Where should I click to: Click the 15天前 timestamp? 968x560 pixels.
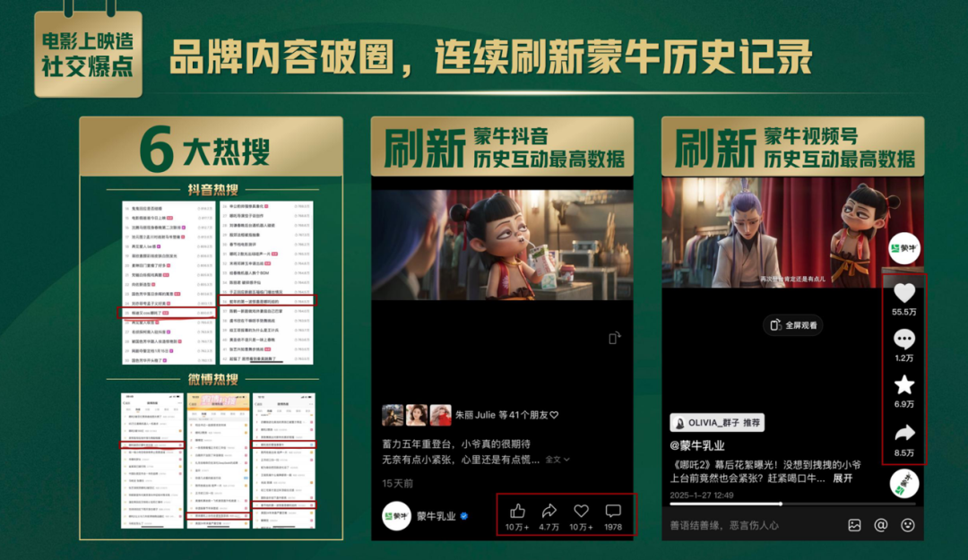[398, 484]
